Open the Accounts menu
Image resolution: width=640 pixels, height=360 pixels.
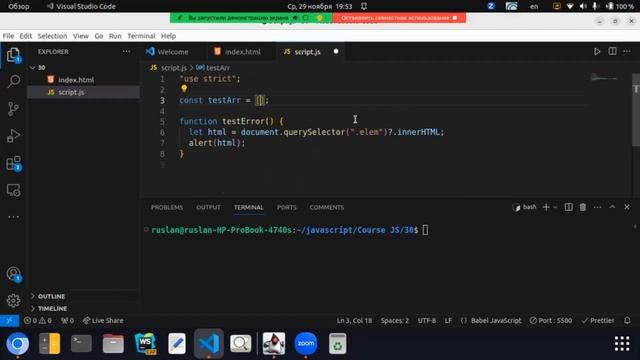pyautogui.click(x=13, y=274)
